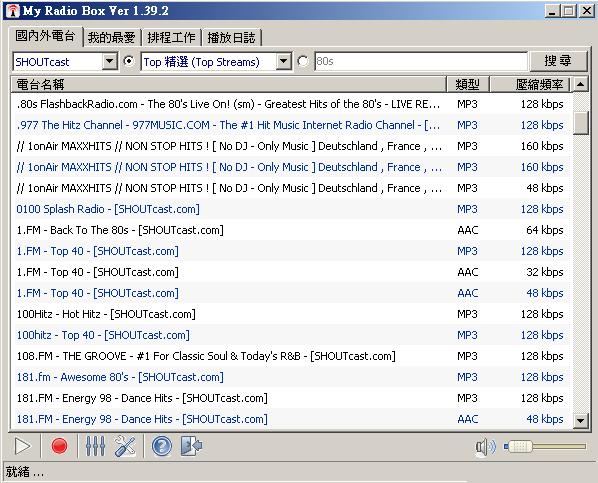This screenshot has width=598, height=483.
Task: Select 181.FM Energy 98 AAC row
Action: click(x=292, y=419)
